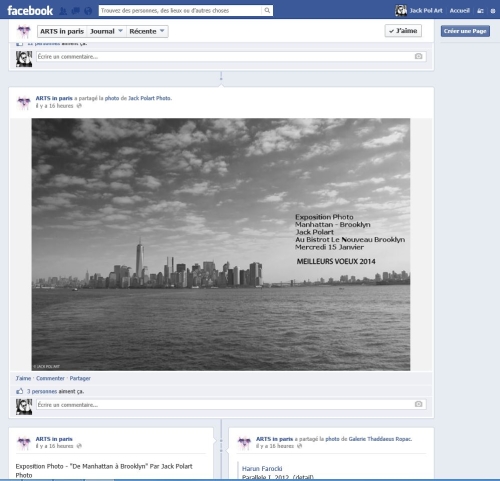Click ARTS in paris avatar on shared photo post
500x481 pixels.
click(24, 103)
